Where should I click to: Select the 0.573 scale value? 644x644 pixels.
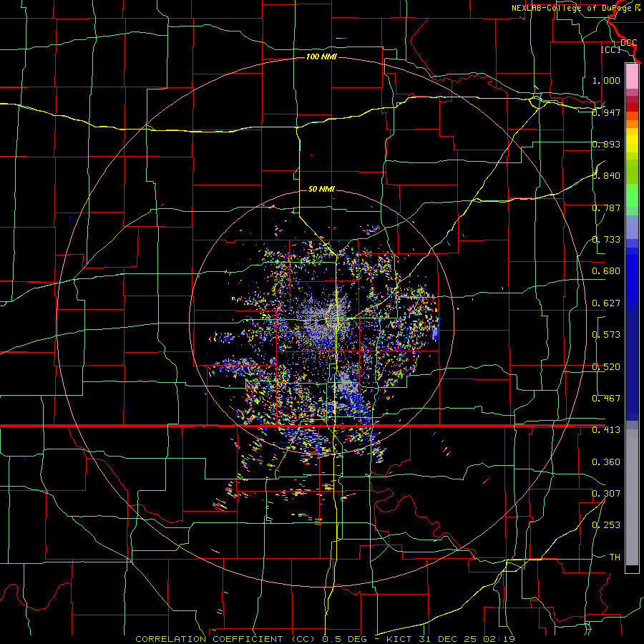point(606,335)
